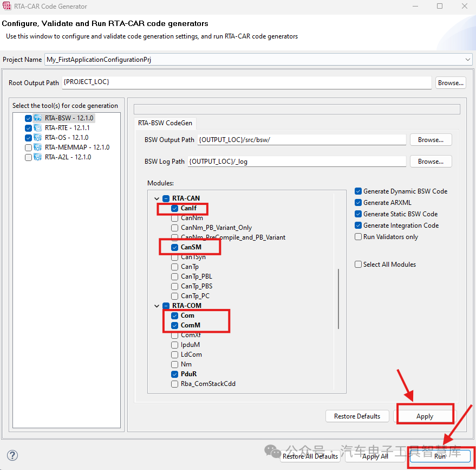
Task: Click the RTA-CAR application icon in title bar
Action: tap(6, 6)
